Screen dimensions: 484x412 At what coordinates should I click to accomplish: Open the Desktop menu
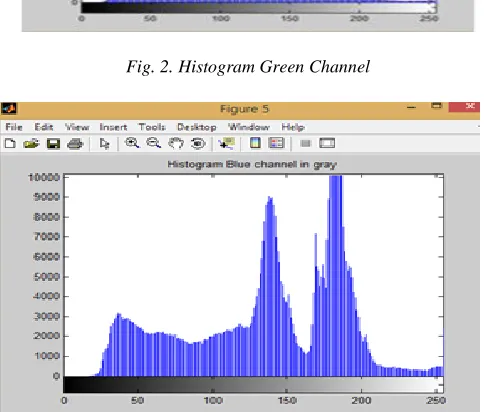click(197, 127)
